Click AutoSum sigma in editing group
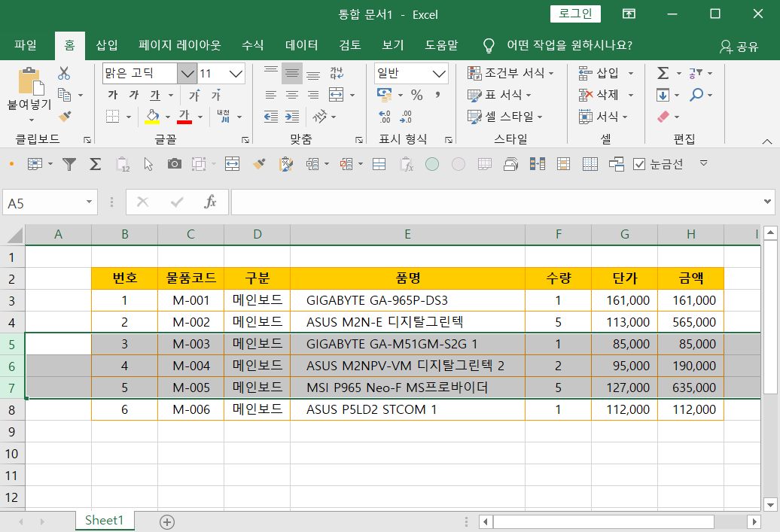 point(663,73)
